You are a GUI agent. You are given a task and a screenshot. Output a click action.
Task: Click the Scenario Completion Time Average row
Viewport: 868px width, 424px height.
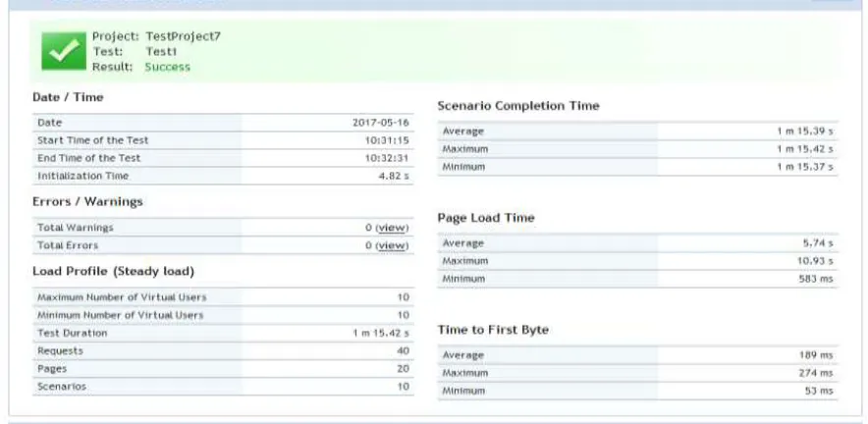[637, 132]
